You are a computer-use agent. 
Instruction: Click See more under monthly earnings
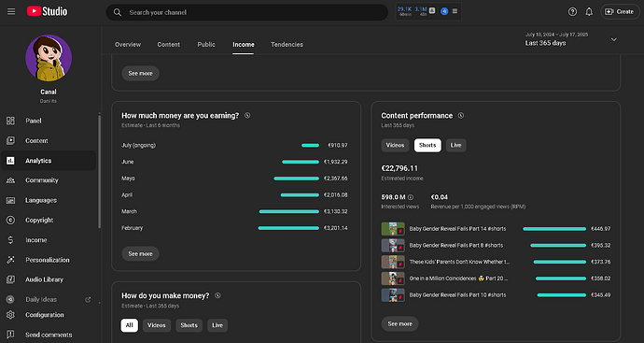140,254
